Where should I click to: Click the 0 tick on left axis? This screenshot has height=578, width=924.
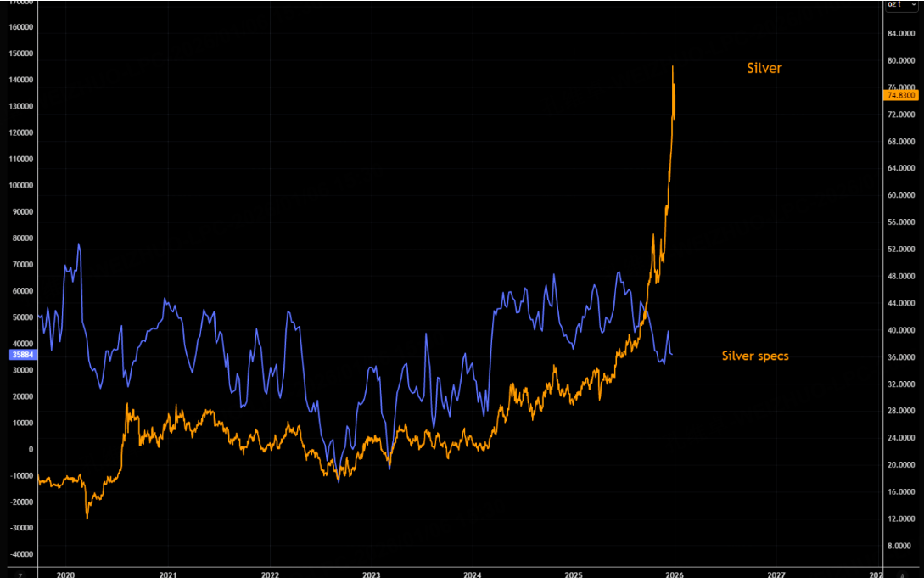pyautogui.click(x=31, y=450)
